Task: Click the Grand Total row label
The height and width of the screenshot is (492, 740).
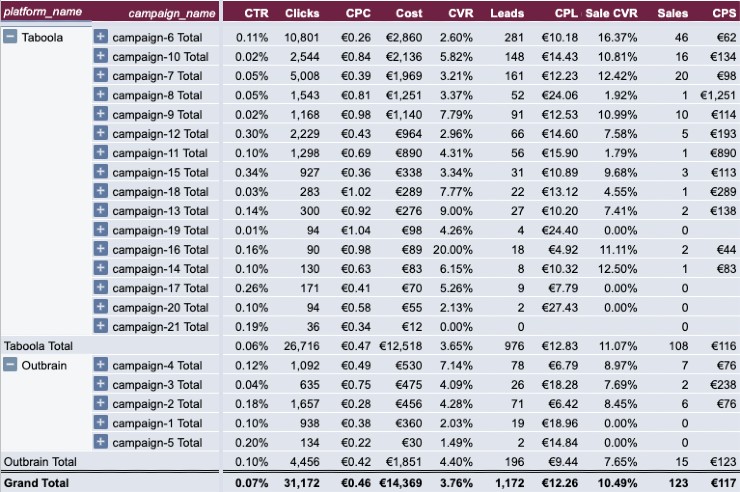Action: (36, 483)
